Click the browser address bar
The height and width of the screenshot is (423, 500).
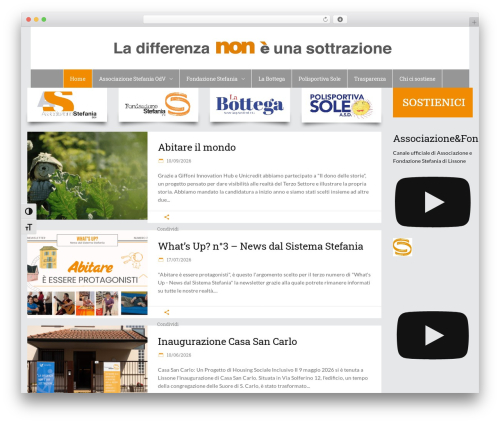236,19
